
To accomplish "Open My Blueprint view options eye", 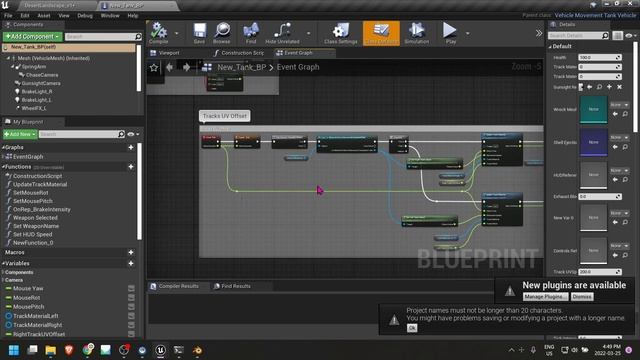I will pos(133,134).
